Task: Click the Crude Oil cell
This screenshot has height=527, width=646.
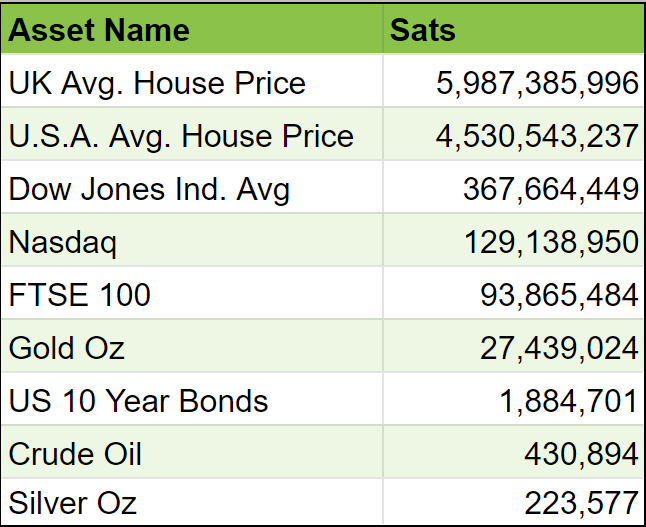Action: click(75, 454)
